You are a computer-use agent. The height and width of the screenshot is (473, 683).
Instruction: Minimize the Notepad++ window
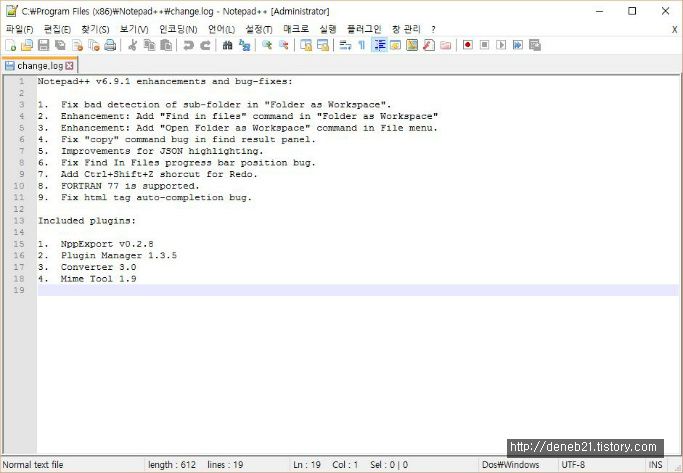pos(599,11)
